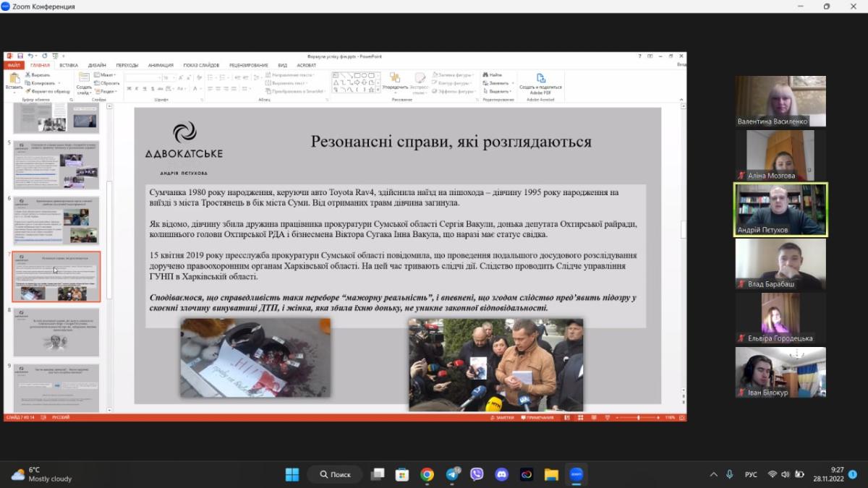Click the Примечания (Comments) status bar button

tap(537, 417)
